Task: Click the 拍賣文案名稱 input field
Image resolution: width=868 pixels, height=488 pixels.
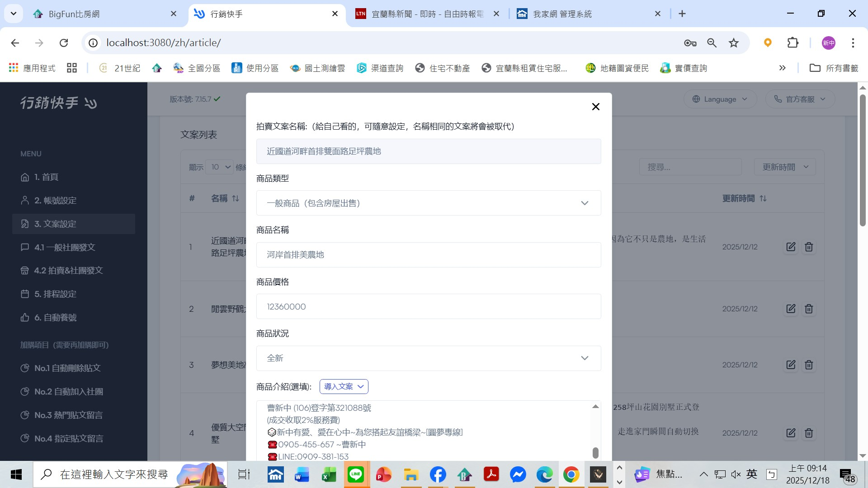Action: 428,151
